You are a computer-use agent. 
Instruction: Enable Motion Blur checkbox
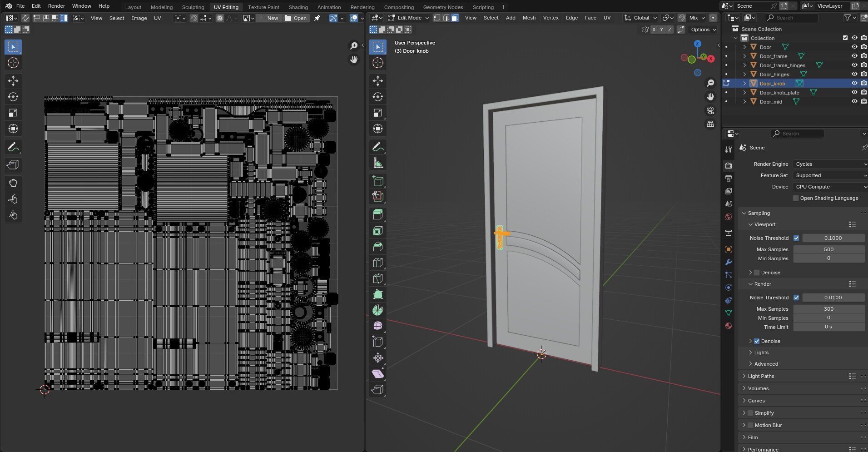pos(750,425)
